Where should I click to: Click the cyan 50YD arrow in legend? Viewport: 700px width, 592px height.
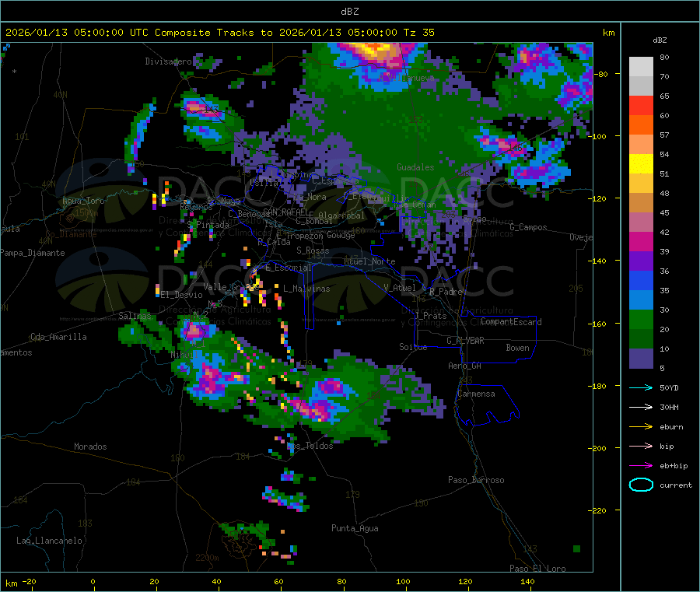[641, 387]
